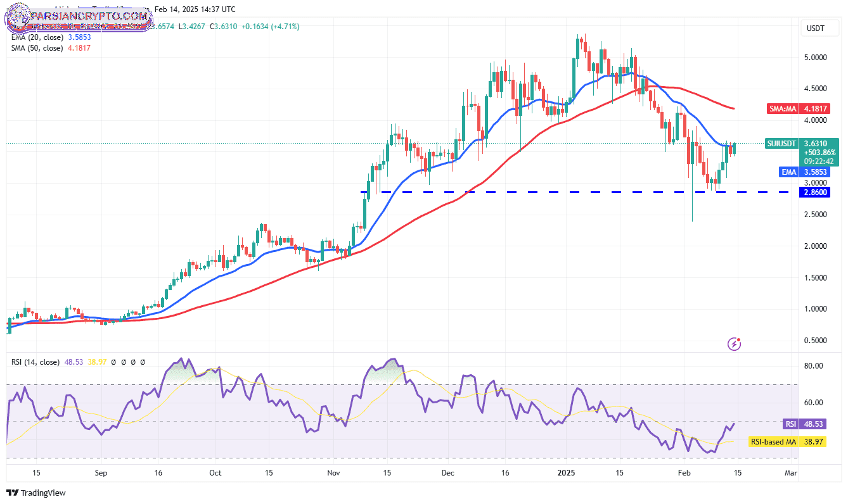
Task: Click the 09:22:42 countdown under SUIUSDT
Action: (819, 161)
